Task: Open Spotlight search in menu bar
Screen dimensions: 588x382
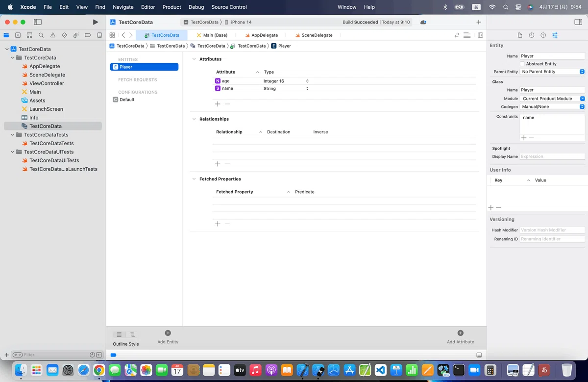Action: (506, 7)
